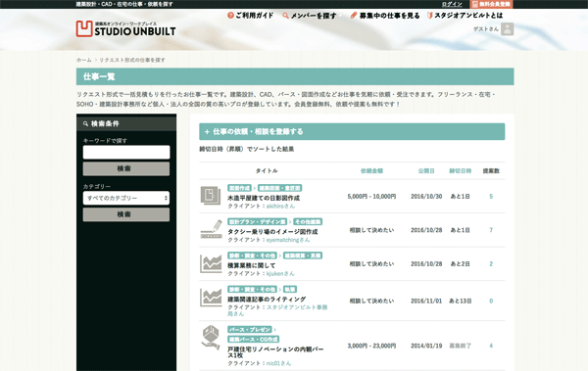Click the chart icon of 積算業務 job
This screenshot has height=371, width=588.
pyautogui.click(x=211, y=263)
